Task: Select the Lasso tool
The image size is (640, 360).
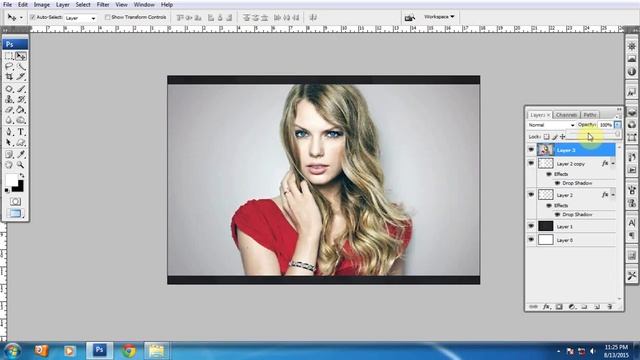Action: click(x=9, y=67)
